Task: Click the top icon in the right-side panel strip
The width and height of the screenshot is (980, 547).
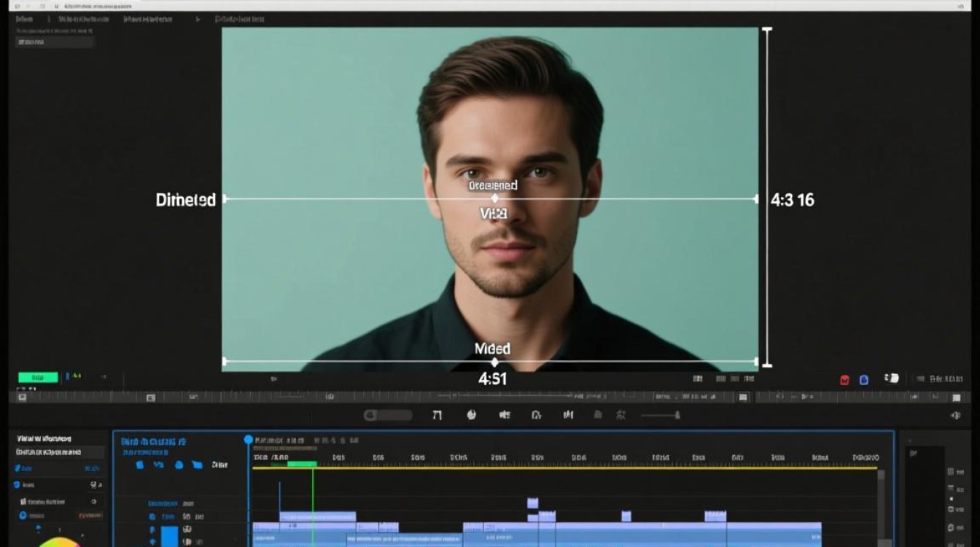Action: [952, 472]
